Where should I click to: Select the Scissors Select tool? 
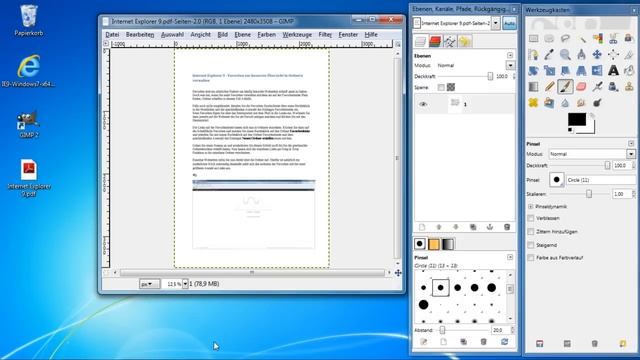[x=613, y=39]
